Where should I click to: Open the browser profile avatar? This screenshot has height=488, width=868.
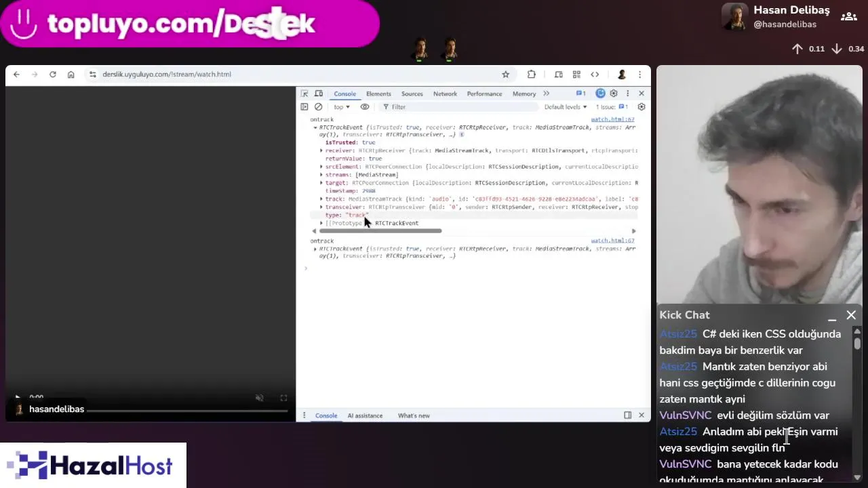(x=621, y=75)
